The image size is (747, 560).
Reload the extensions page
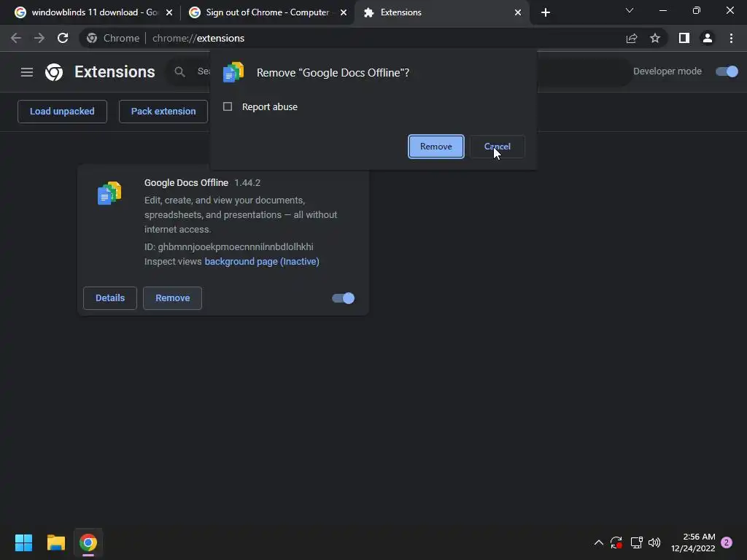63,38
